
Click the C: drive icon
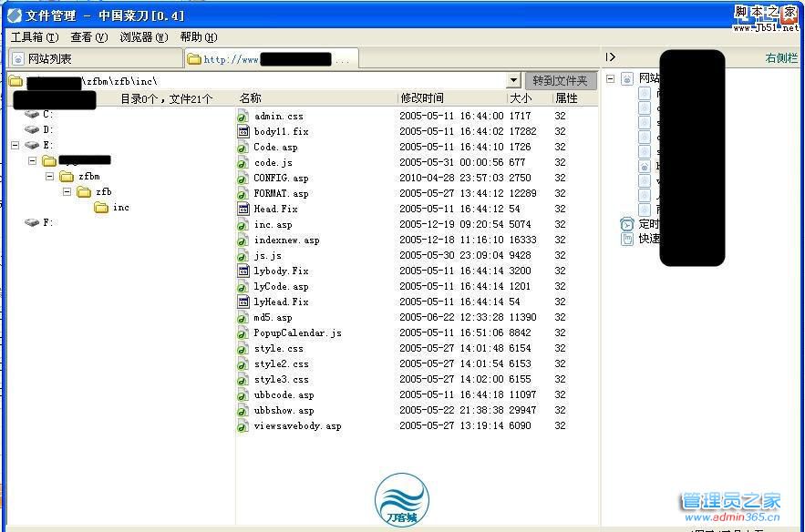[x=32, y=114]
